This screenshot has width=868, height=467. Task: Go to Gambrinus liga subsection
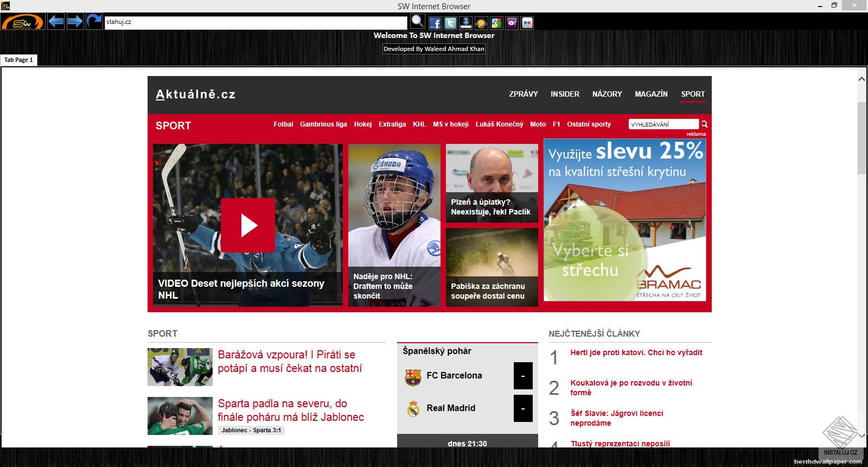323,124
